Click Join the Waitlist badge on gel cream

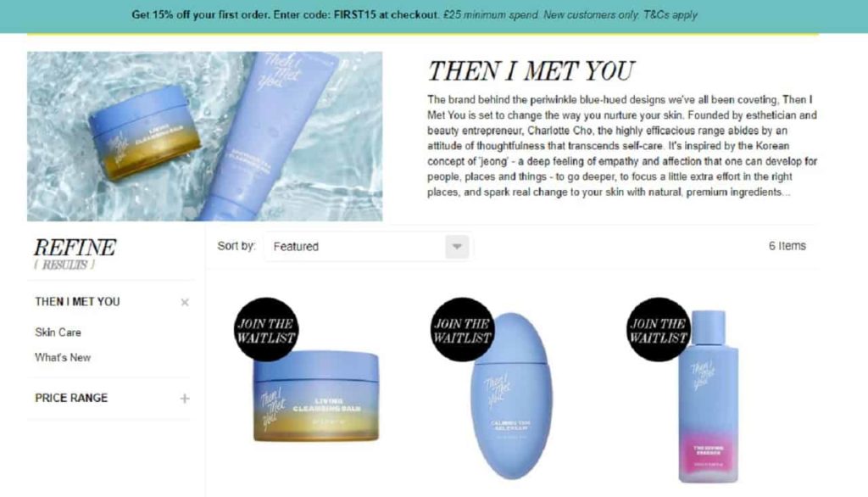click(x=462, y=330)
